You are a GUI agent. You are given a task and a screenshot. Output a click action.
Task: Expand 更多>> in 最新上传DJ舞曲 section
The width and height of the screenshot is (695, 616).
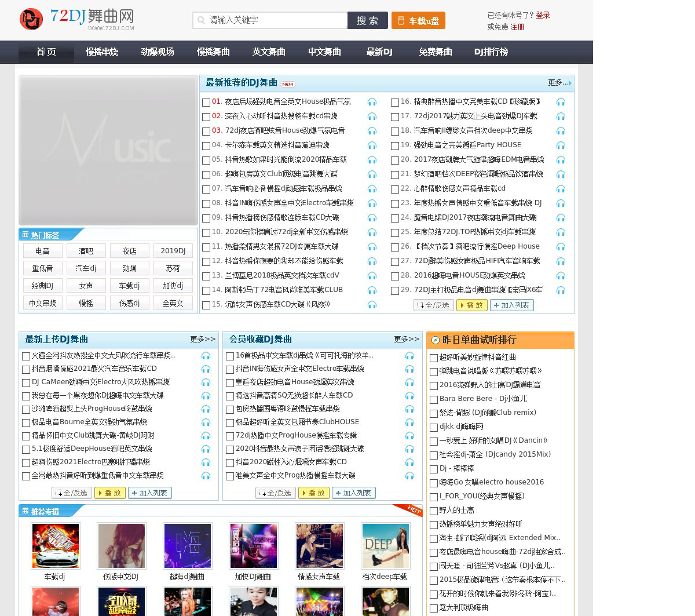click(x=203, y=339)
